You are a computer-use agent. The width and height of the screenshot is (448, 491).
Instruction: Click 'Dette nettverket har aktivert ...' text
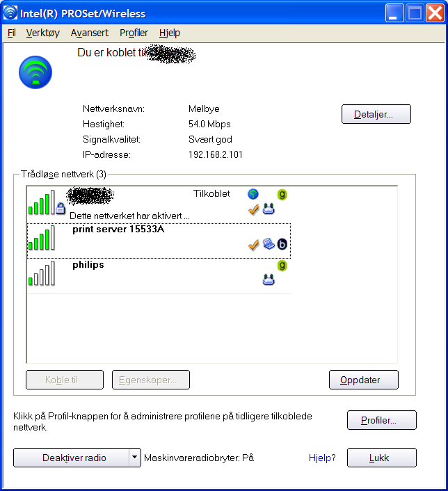(129, 216)
